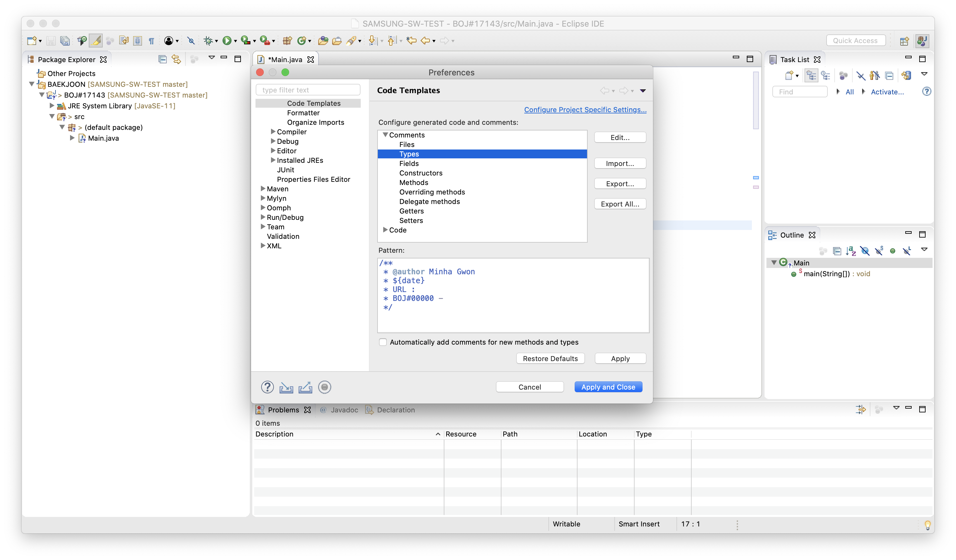Click the Sort alphabetically icon in Outline
Viewport: 956px width, 560px height.
click(x=851, y=251)
